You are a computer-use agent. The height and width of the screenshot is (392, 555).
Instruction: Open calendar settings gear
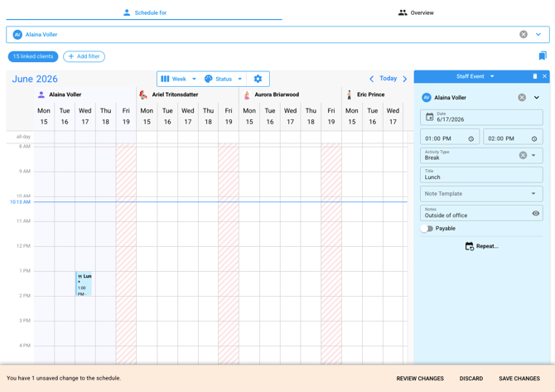(258, 79)
